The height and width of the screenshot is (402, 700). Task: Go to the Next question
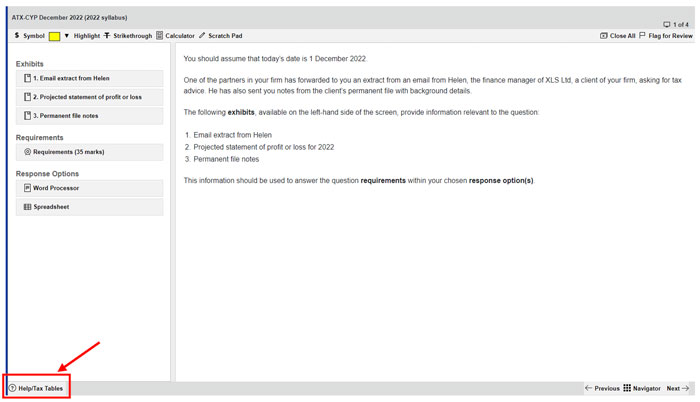click(x=678, y=388)
